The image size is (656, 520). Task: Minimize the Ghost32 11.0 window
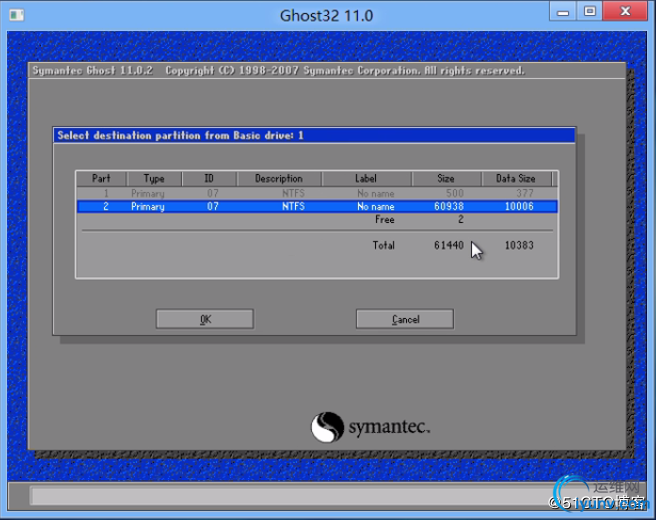tap(563, 11)
